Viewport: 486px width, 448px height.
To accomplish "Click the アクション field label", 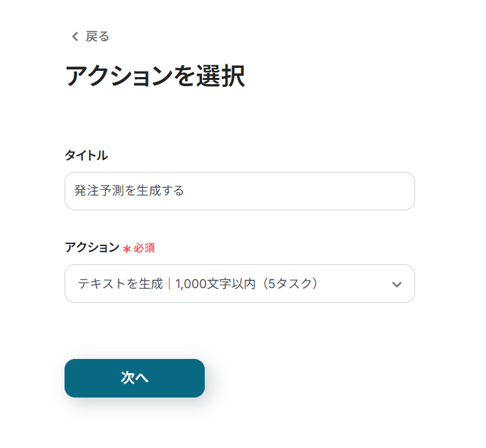I will click(x=92, y=247).
